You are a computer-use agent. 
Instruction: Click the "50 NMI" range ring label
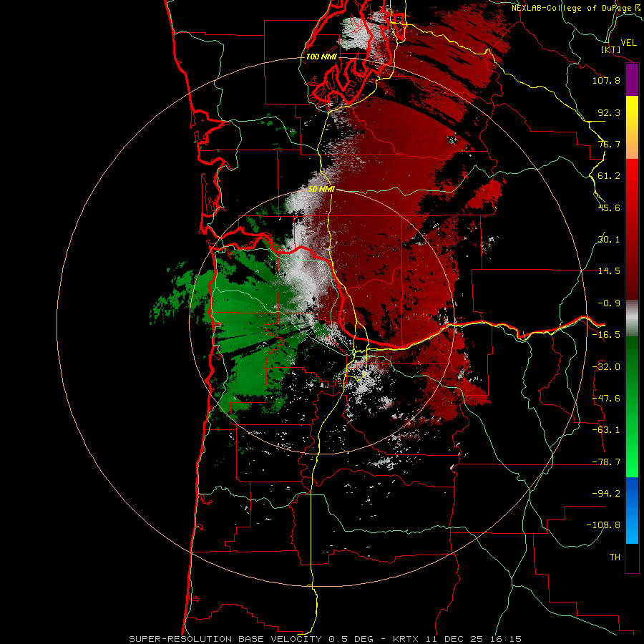pyautogui.click(x=321, y=189)
